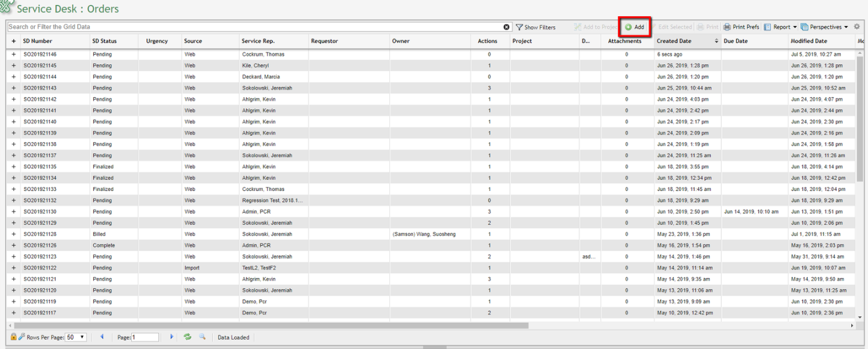Click the green refresh grid icon
868x349 pixels.
(188, 337)
